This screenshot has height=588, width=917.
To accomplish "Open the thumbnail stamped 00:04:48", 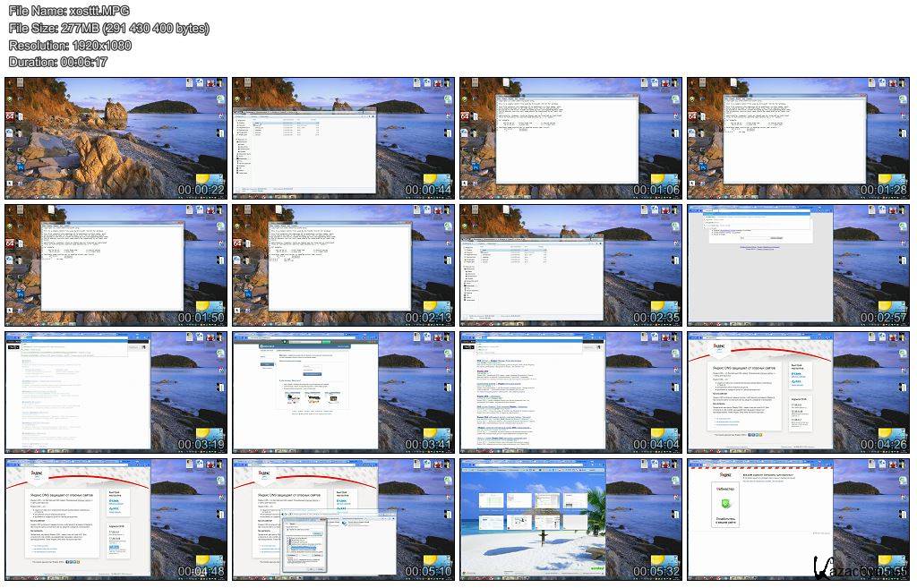I will click(116, 519).
